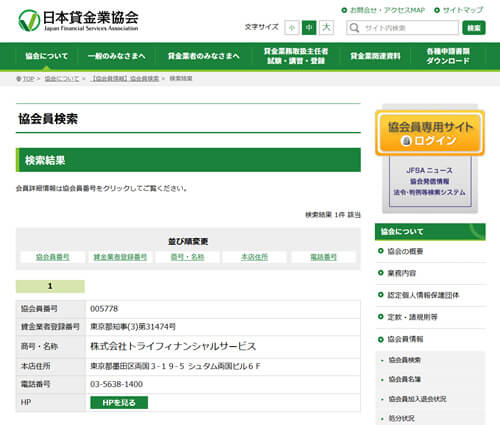Click JFSAニュース sidebar text
Screen dimensions: 500x425
tap(429, 171)
